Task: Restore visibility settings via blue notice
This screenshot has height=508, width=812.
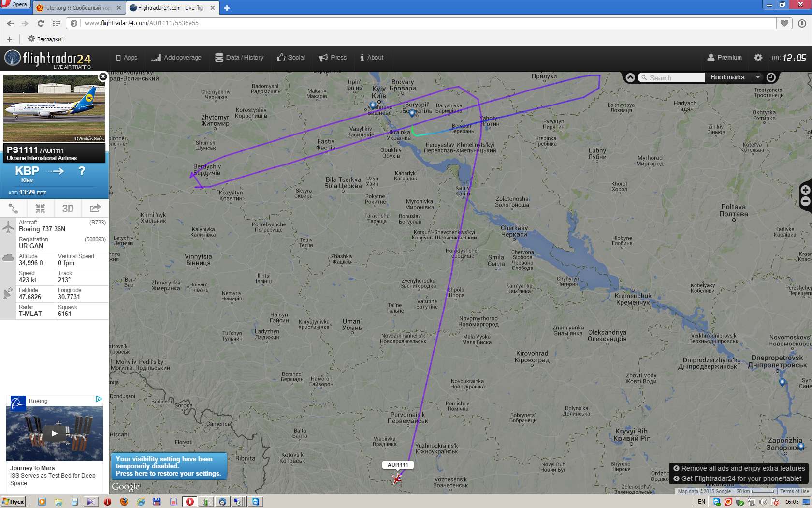Action: [169, 466]
